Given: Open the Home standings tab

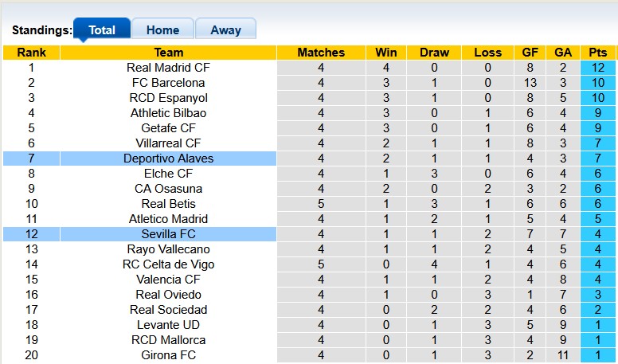Looking at the screenshot, I should [x=162, y=30].
